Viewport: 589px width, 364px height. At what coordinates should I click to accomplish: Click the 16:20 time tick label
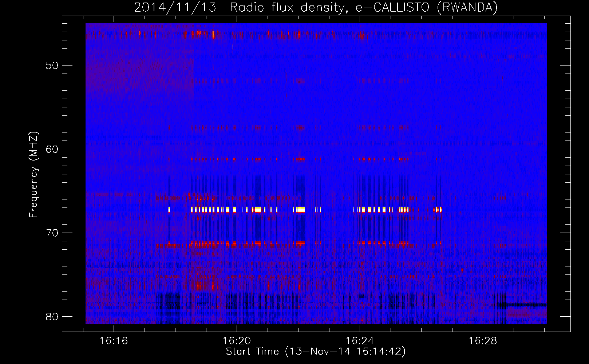[x=237, y=341]
